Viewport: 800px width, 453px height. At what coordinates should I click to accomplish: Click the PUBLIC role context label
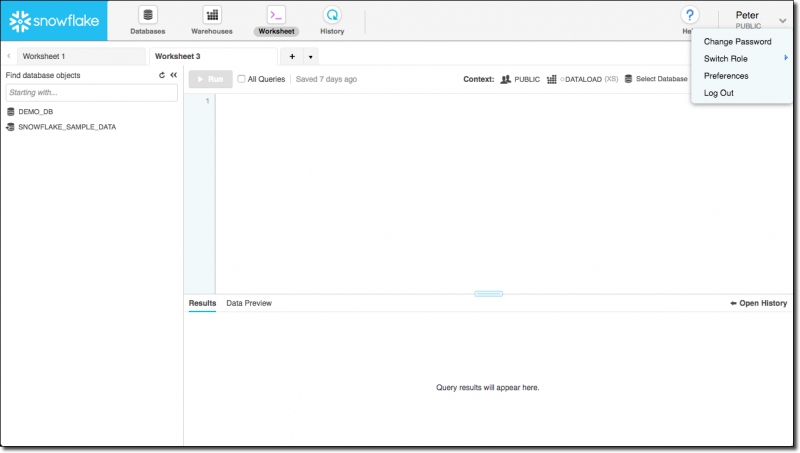(527, 79)
